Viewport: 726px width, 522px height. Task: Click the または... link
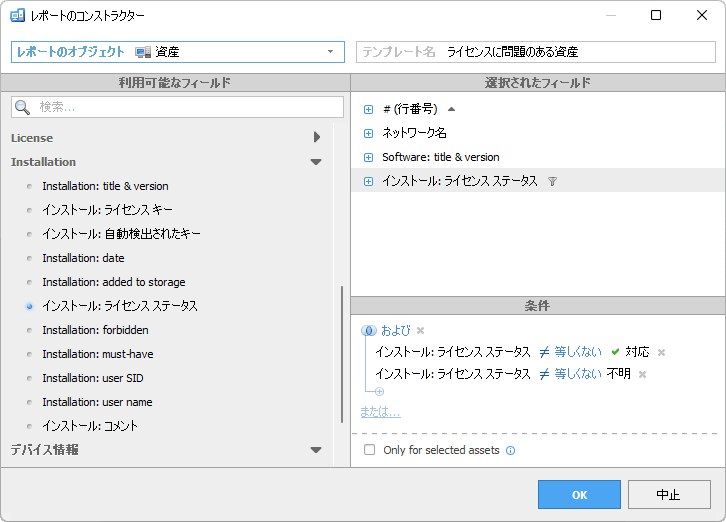pyautogui.click(x=380, y=411)
